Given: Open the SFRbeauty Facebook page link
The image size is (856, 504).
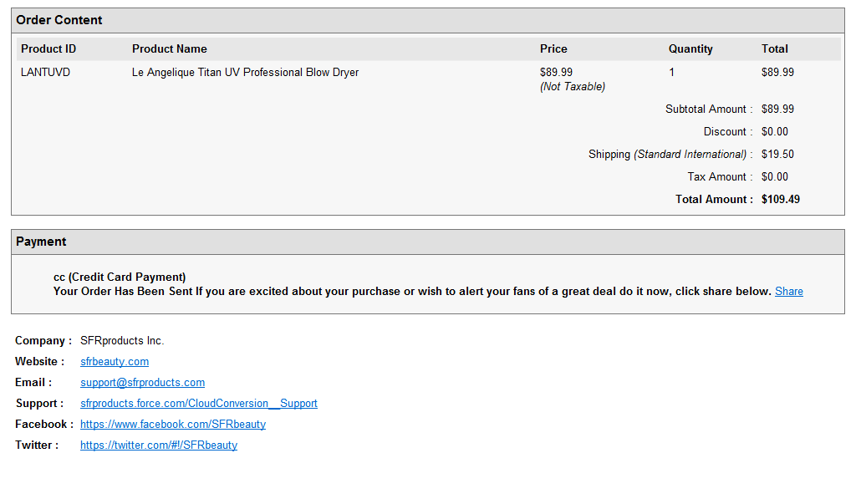Looking at the screenshot, I should coord(173,425).
